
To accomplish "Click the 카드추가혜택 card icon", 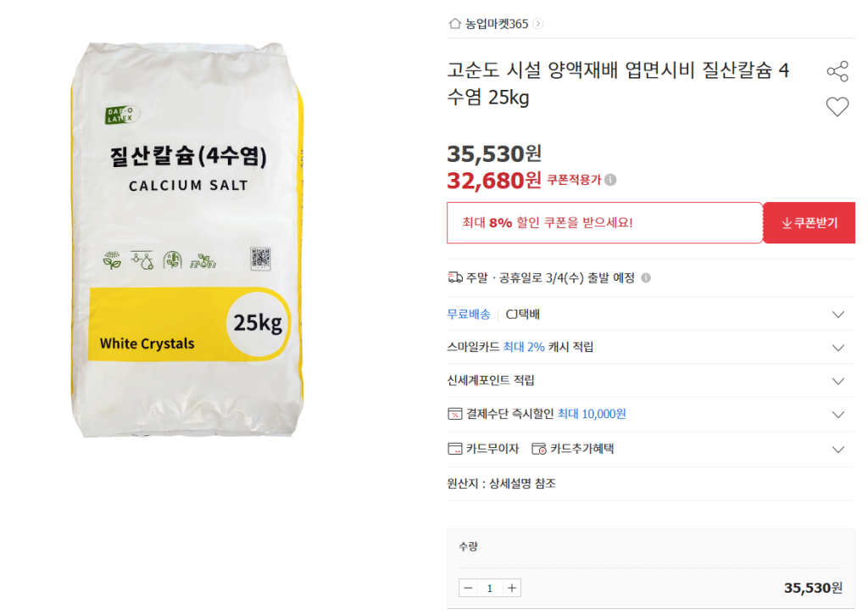I will click(538, 449).
